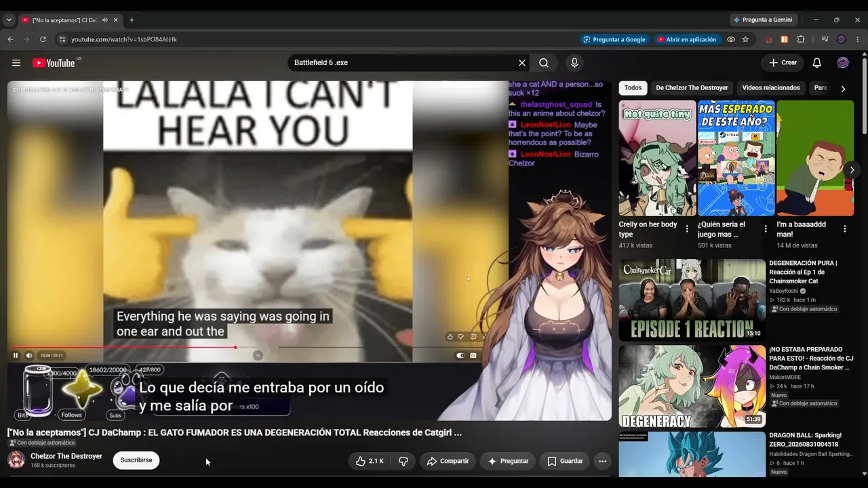Click the Con doblaje automático label under title
Screen dimensions: 868x488
point(41,443)
